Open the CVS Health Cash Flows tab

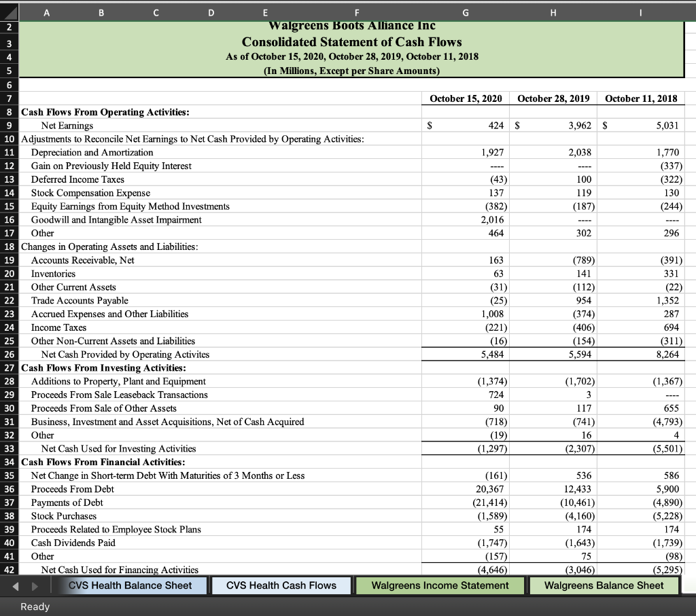point(281,585)
